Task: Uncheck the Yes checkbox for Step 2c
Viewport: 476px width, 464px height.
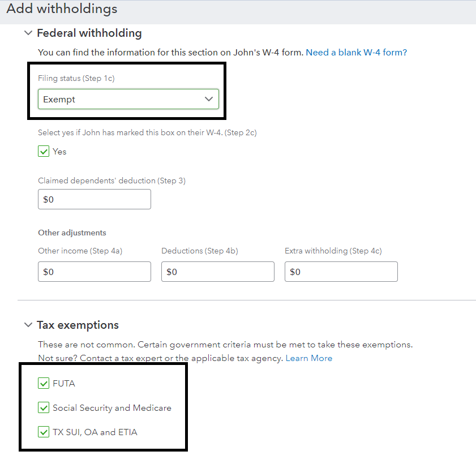Action: (x=44, y=152)
